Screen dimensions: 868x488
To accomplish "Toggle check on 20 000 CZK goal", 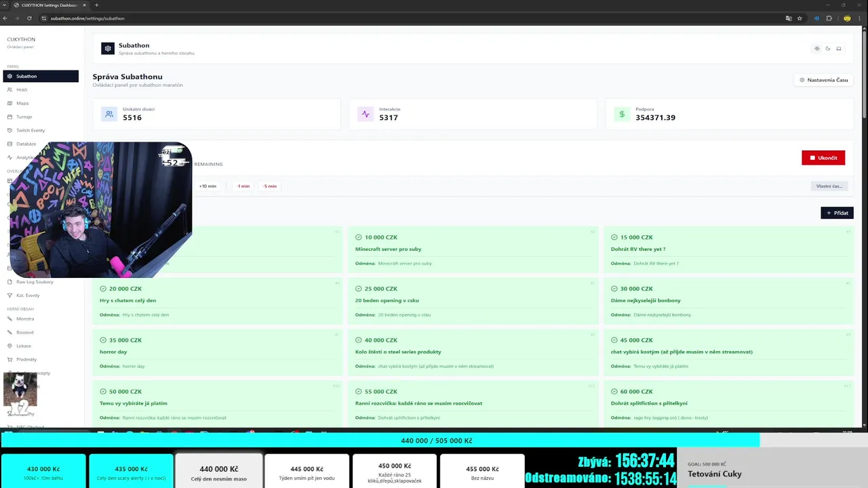I will pos(103,289).
